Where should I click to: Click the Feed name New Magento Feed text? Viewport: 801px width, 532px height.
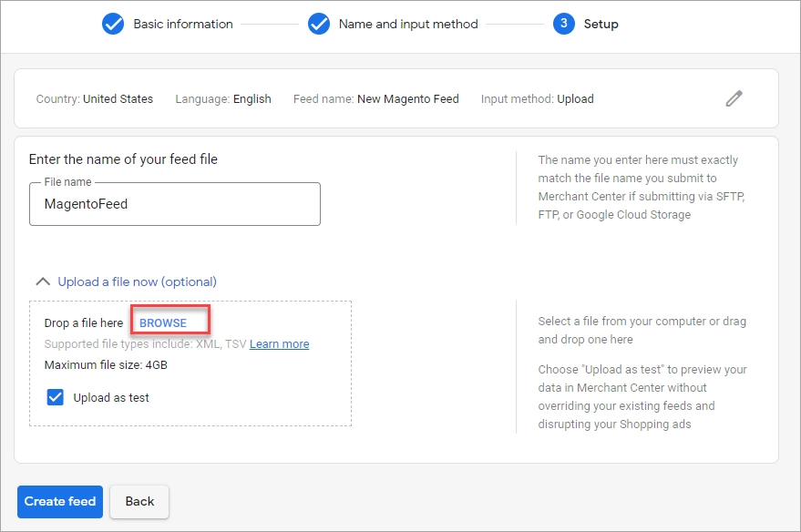click(376, 98)
